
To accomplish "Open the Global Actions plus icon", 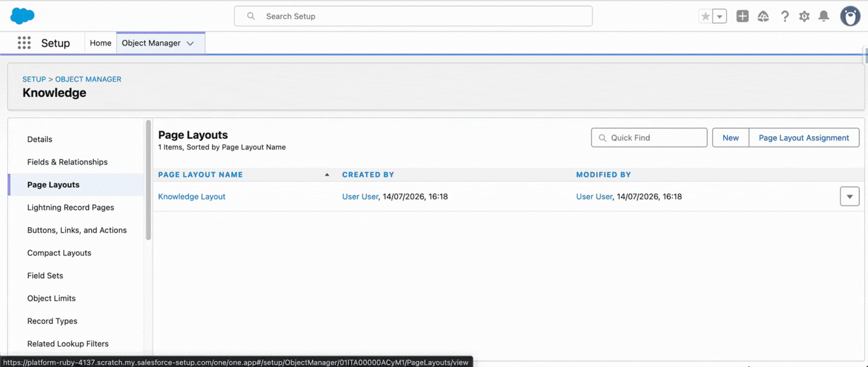I will point(743,16).
